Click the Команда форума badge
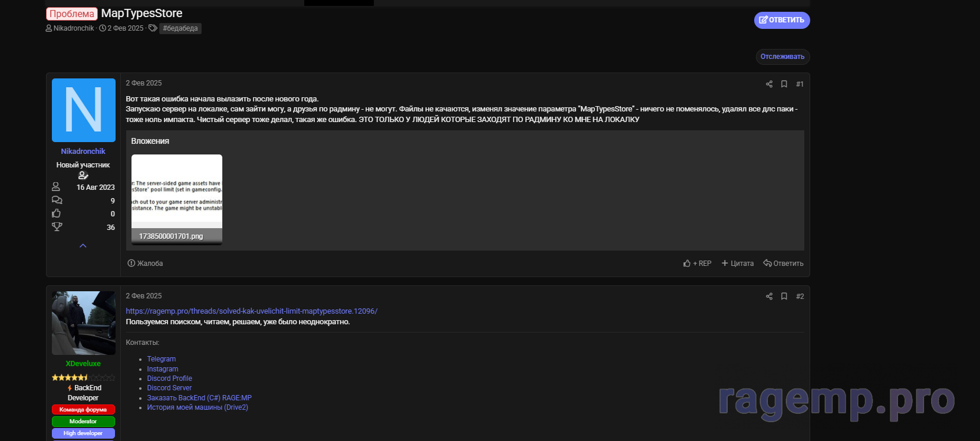This screenshot has height=441, width=980. click(83, 410)
